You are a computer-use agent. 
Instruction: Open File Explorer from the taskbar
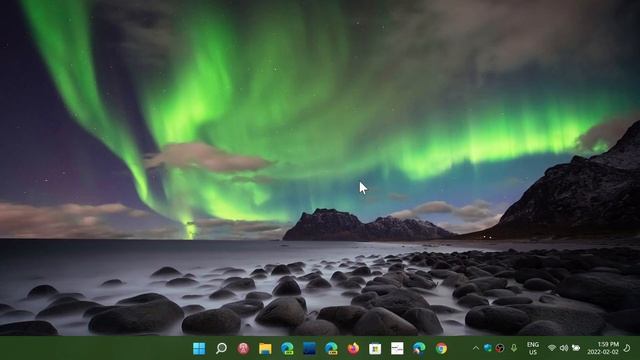(x=265, y=348)
